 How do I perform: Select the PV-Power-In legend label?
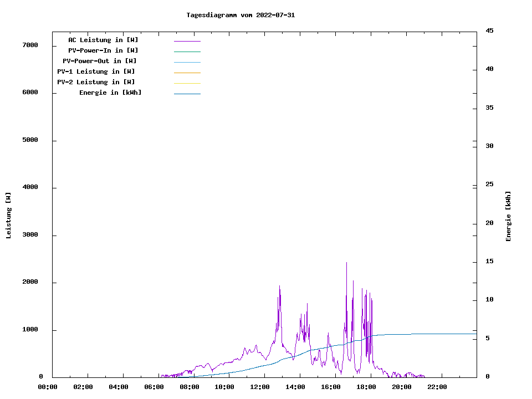(x=103, y=50)
